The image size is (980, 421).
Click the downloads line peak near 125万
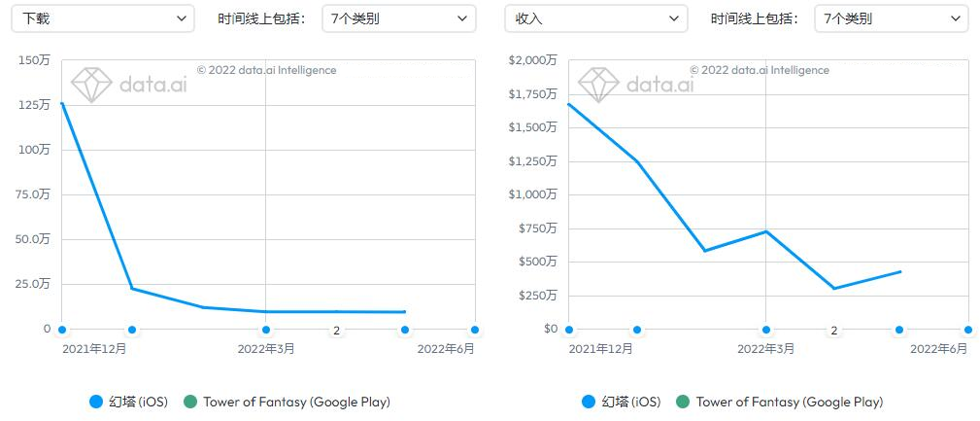click(62, 103)
